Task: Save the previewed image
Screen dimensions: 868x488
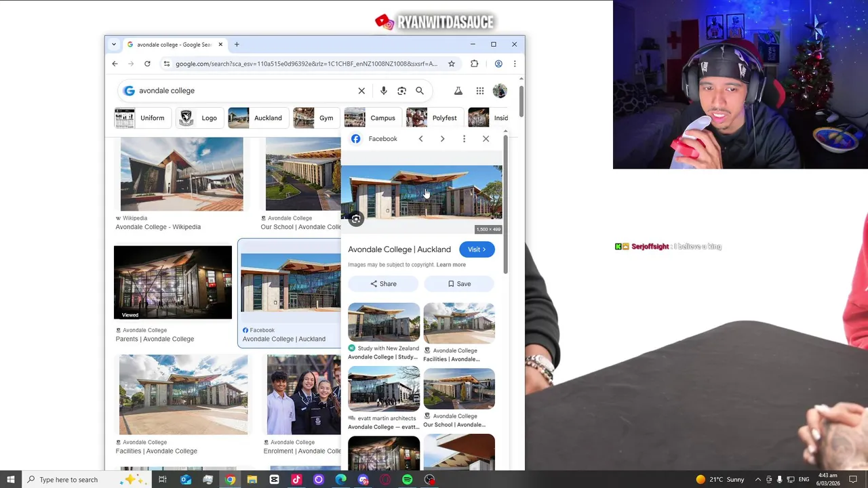Action: click(x=459, y=284)
